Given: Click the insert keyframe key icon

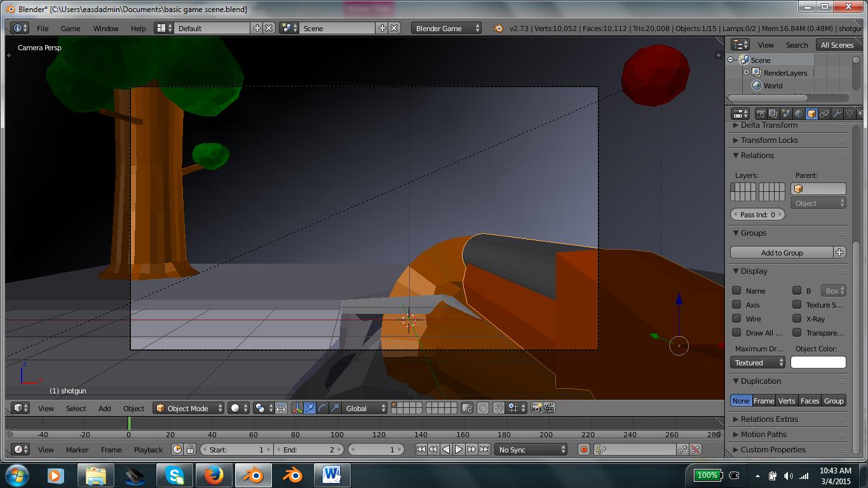Looking at the screenshot, I should [682, 449].
